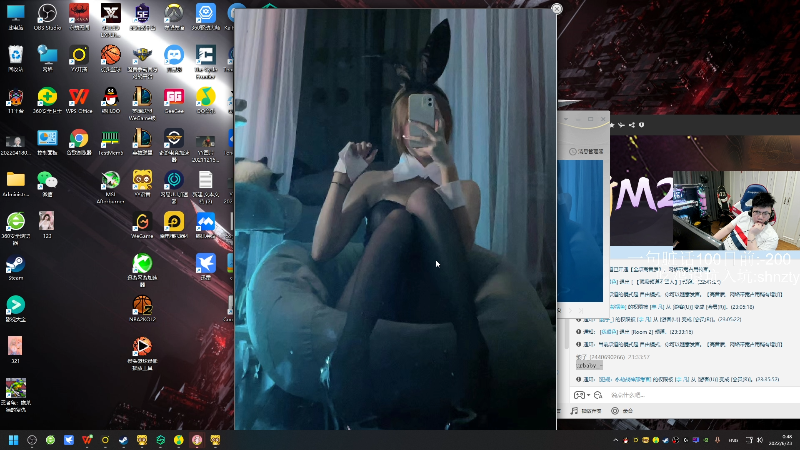Open the Recycle Bin on the desktop

pos(16,58)
